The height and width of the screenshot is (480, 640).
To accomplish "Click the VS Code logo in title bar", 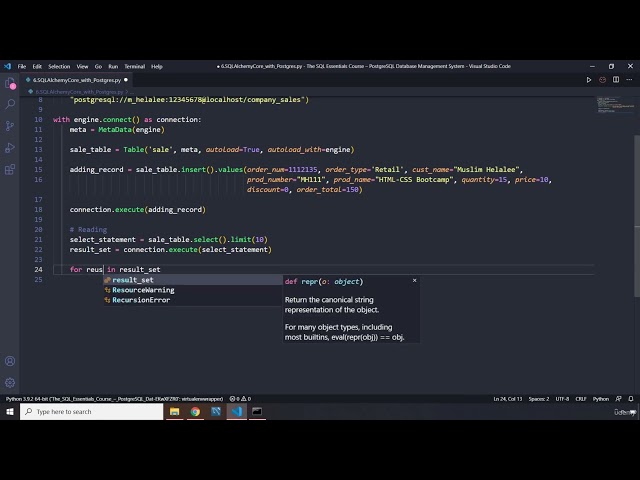I will click(x=7, y=66).
